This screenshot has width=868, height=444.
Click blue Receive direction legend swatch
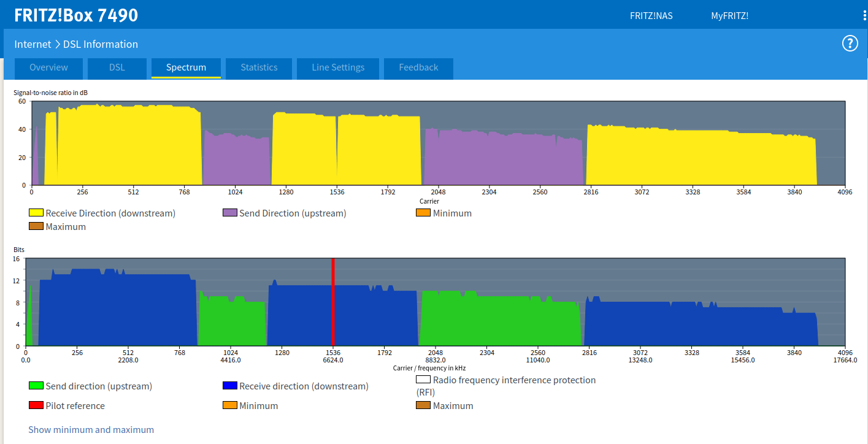click(230, 386)
